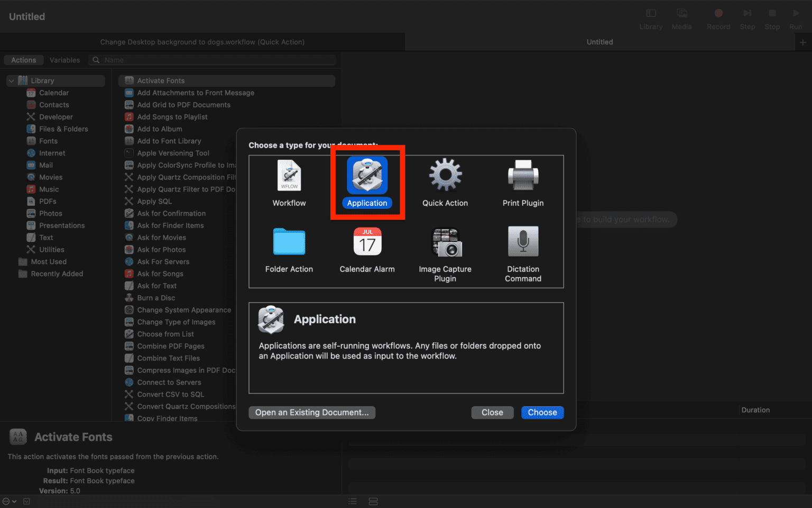This screenshot has width=812, height=508.
Task: Switch to list view in the log area
Action: [352, 501]
